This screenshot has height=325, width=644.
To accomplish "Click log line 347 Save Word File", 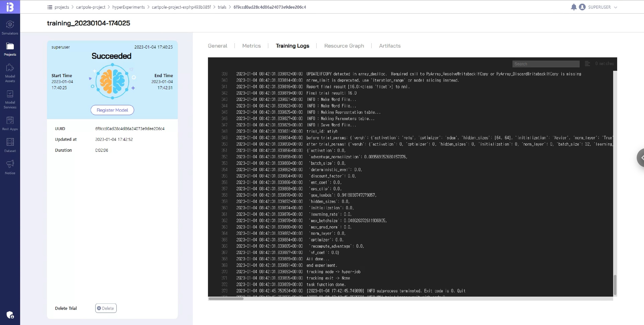I will click(331, 125).
